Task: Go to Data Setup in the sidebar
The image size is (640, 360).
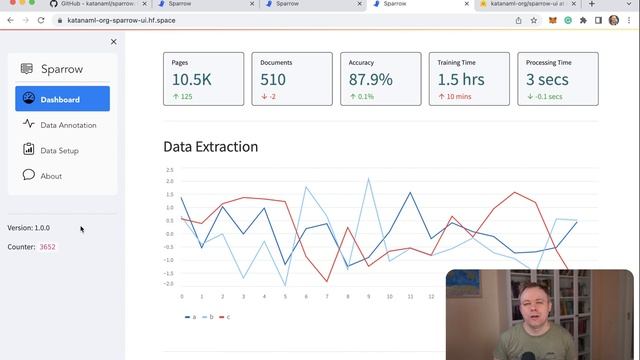Action: pyautogui.click(x=62, y=150)
